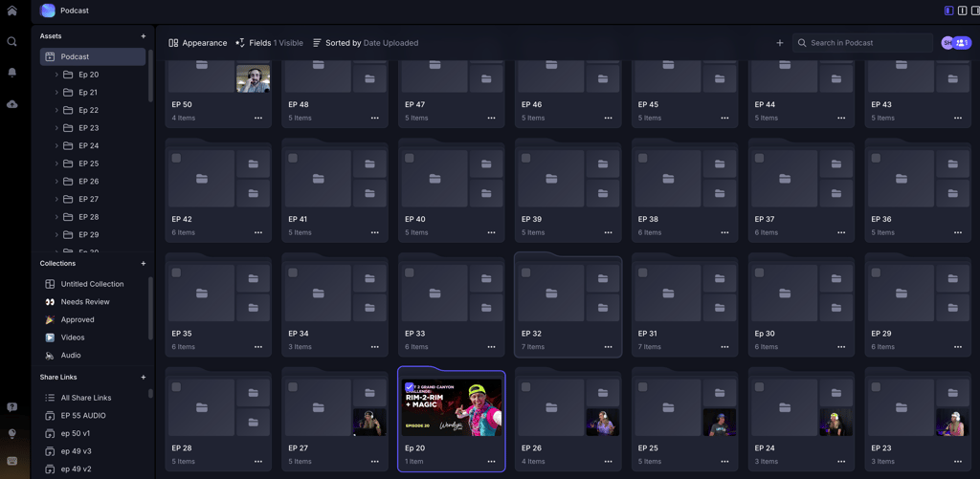Check the EP 28 folder checkbox

click(176, 387)
